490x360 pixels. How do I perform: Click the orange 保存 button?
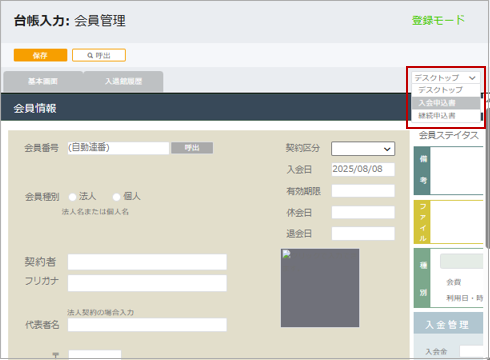(40, 55)
